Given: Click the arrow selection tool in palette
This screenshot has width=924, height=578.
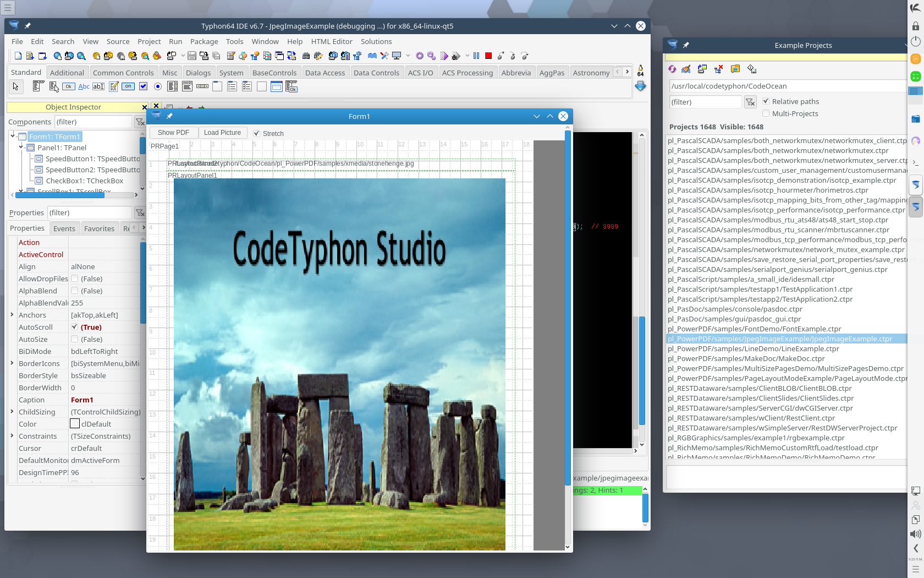Looking at the screenshot, I should point(15,86).
